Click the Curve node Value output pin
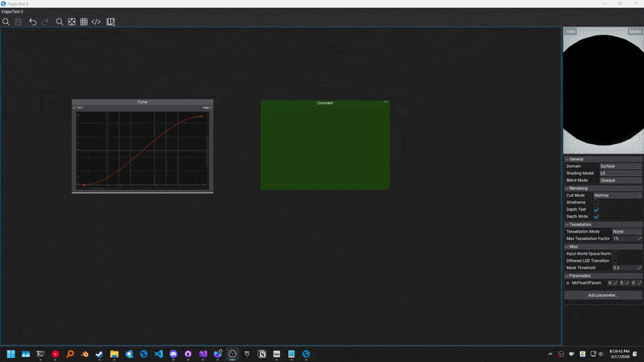644x362 pixels. [211, 108]
